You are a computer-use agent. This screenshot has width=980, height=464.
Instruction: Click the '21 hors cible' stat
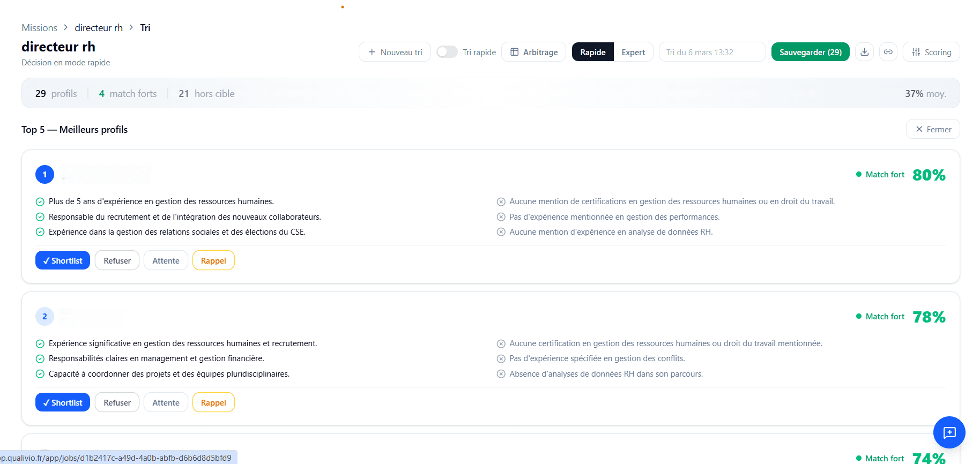[206, 93]
